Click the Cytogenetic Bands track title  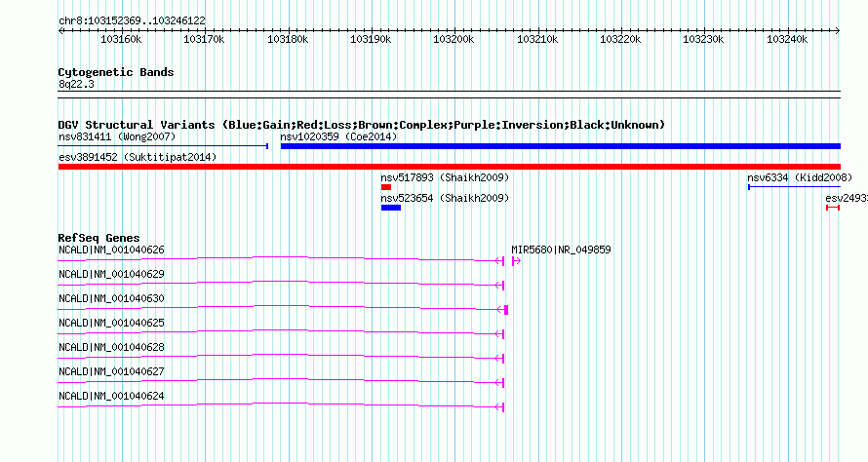point(116,72)
